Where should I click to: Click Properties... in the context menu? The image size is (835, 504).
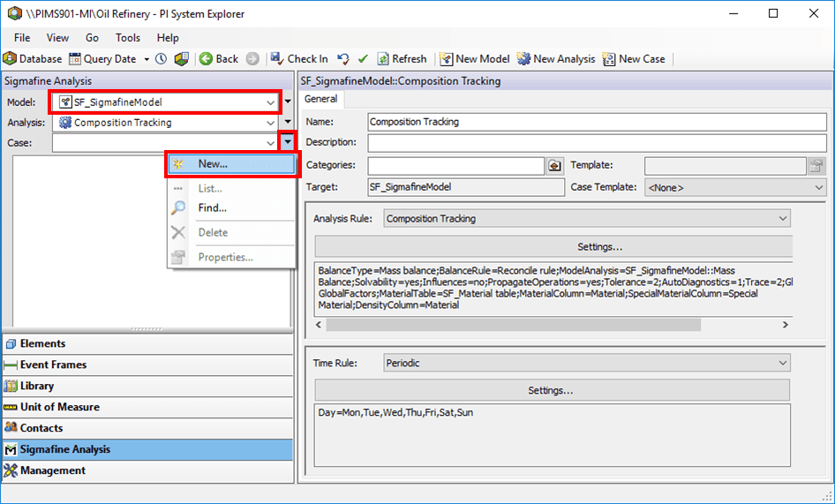(231, 257)
